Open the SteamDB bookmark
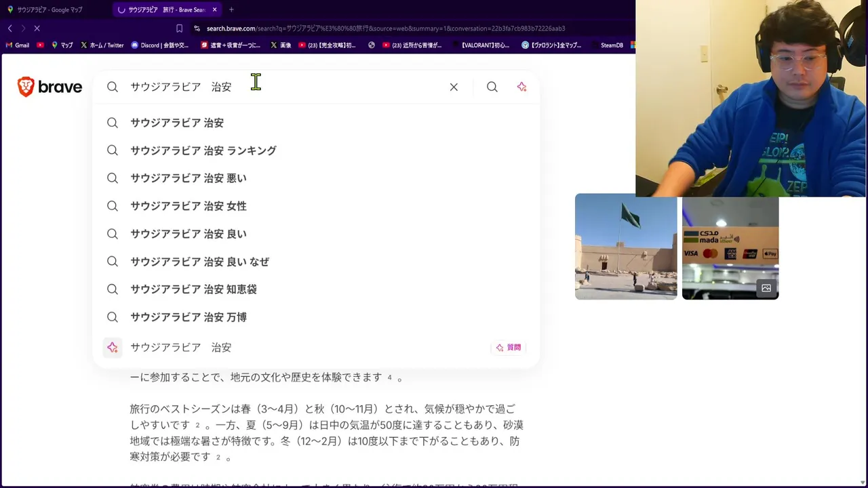Screen dimensions: 868x488 [607, 45]
